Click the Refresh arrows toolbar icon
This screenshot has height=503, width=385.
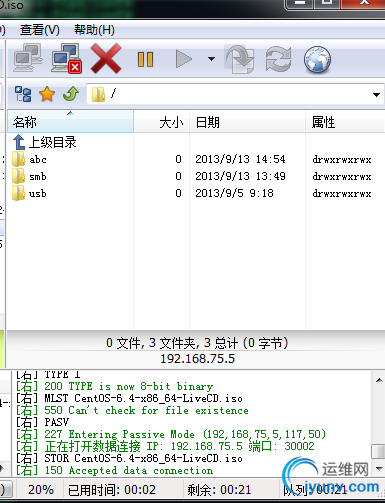pos(278,59)
